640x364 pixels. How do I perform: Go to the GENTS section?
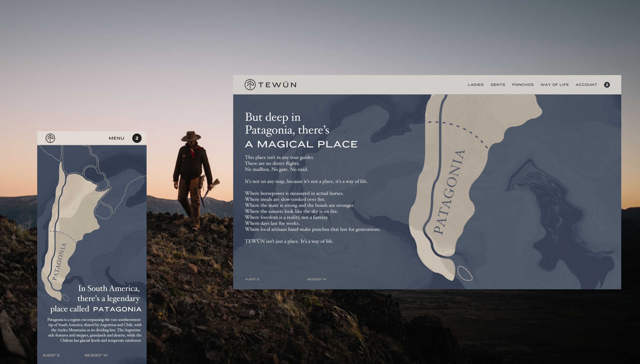pyautogui.click(x=498, y=85)
